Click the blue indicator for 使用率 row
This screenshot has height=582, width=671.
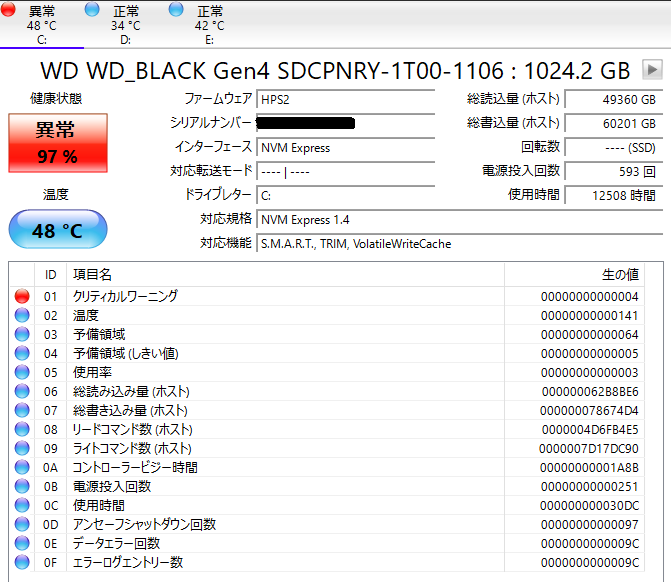pyautogui.click(x=22, y=372)
